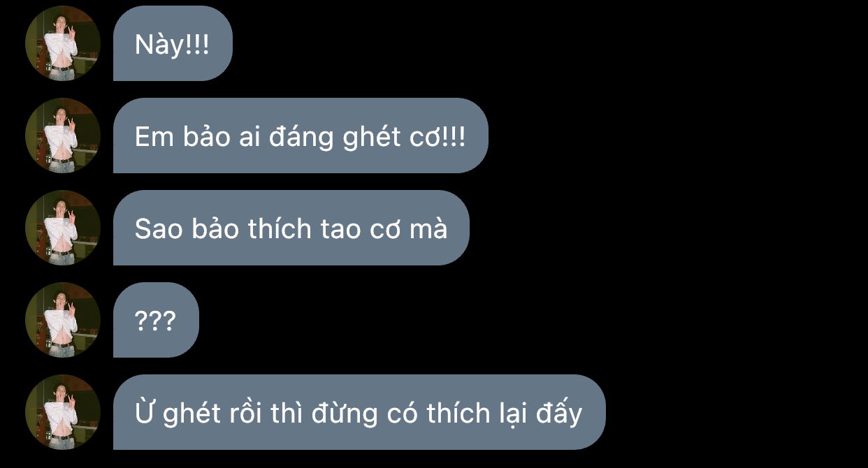Select the "Em bảo ai đáng ghét cơ!!!" bubble

coord(301,136)
